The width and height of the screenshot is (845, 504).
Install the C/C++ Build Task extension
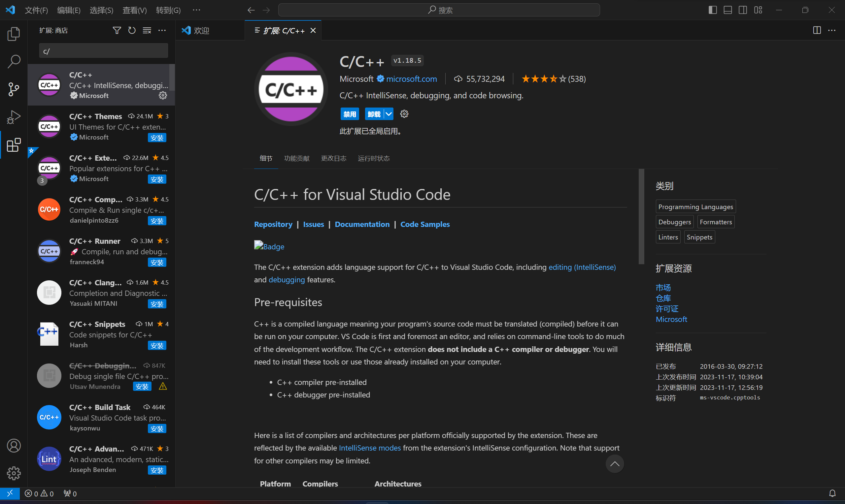point(157,428)
